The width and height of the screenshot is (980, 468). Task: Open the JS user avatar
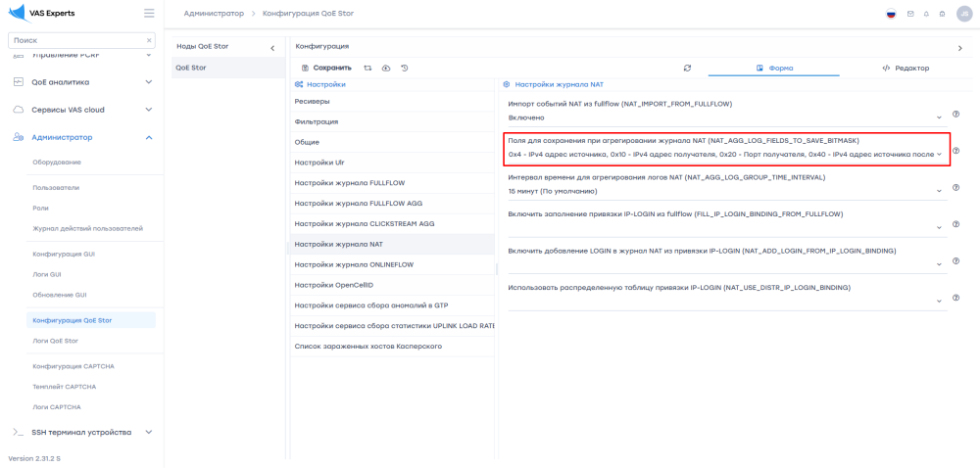[963, 14]
